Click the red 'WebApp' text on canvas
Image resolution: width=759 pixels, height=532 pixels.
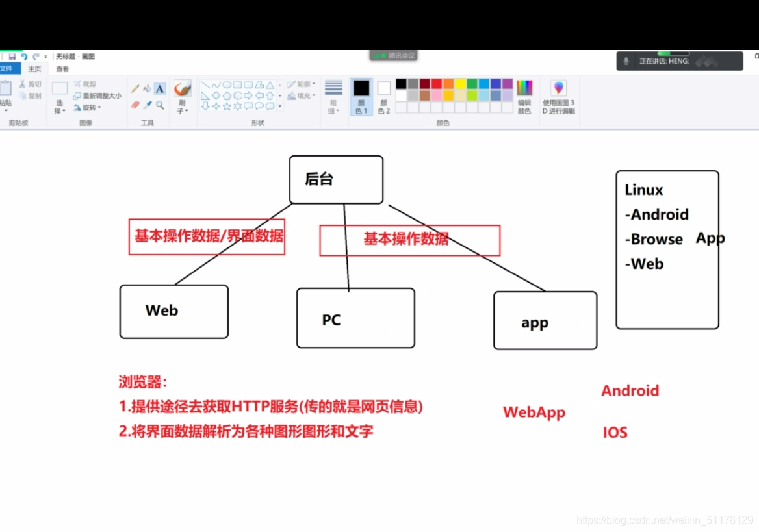click(534, 412)
